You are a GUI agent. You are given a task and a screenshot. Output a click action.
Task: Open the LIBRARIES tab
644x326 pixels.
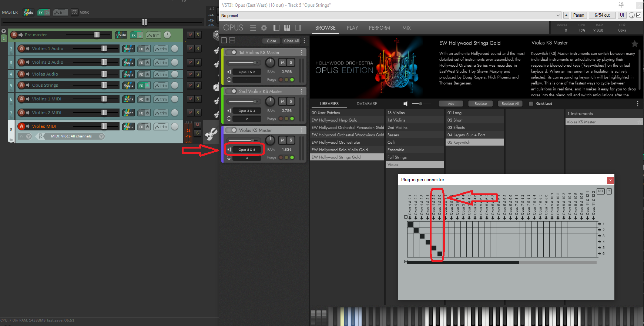(x=329, y=104)
